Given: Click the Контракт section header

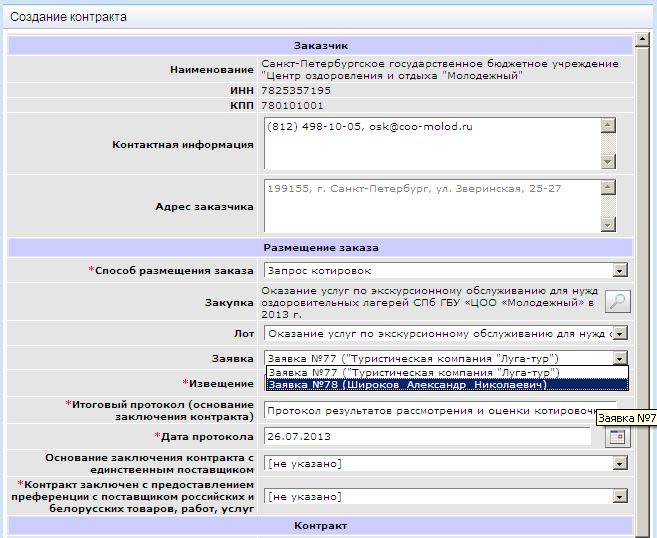Looking at the screenshot, I should pyautogui.click(x=320, y=525).
